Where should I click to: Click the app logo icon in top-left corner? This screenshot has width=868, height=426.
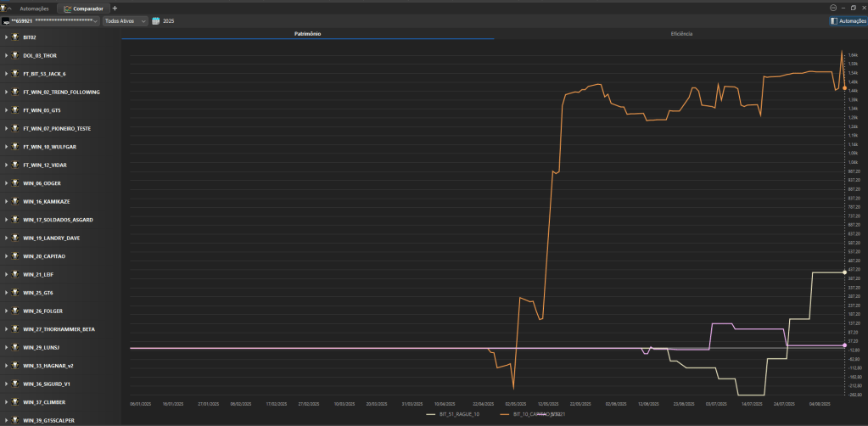click(x=4, y=8)
